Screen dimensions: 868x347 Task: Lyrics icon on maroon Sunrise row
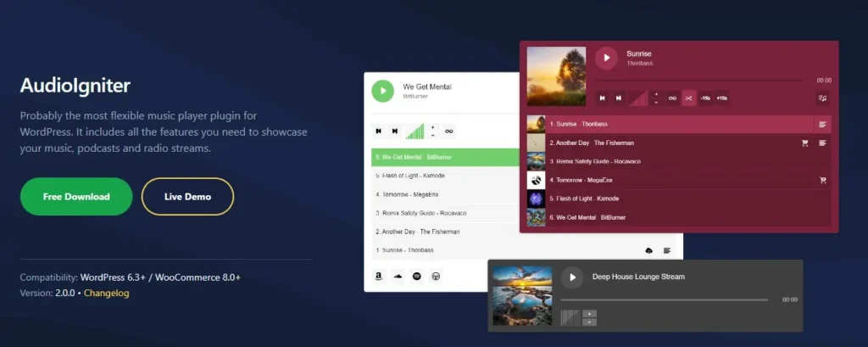tap(822, 124)
